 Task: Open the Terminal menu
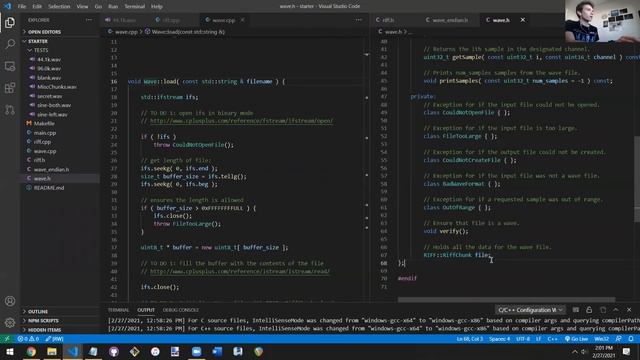coord(134,7)
